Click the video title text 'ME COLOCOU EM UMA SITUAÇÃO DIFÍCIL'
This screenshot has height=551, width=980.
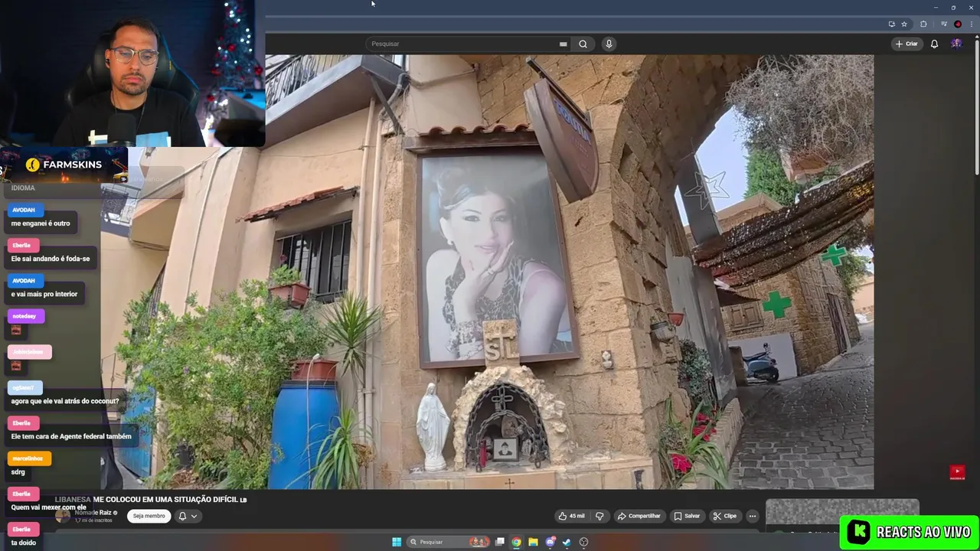[166, 500]
